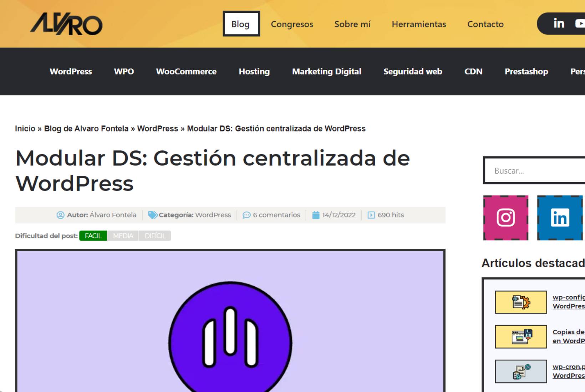Screen dimensions: 585x392
Task: Select the DIFÍCIL difficulty indicator
Action: click(x=155, y=236)
